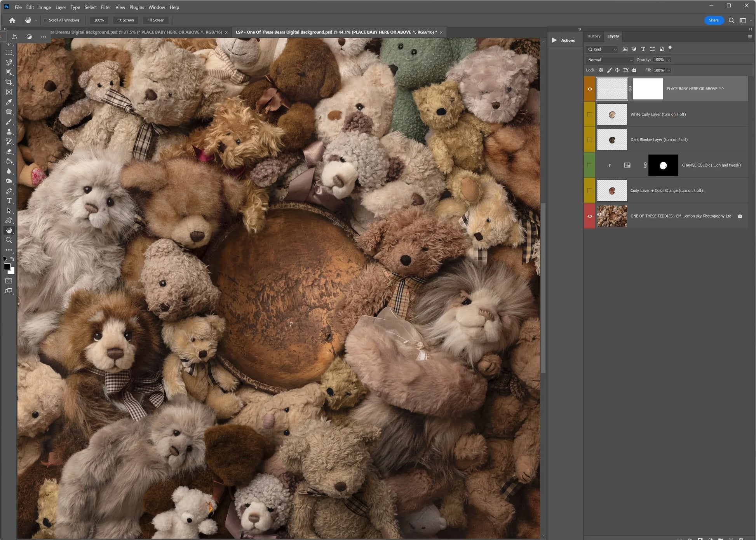This screenshot has width=756, height=540.
Task: Open the Filter menu
Action: [x=106, y=7]
